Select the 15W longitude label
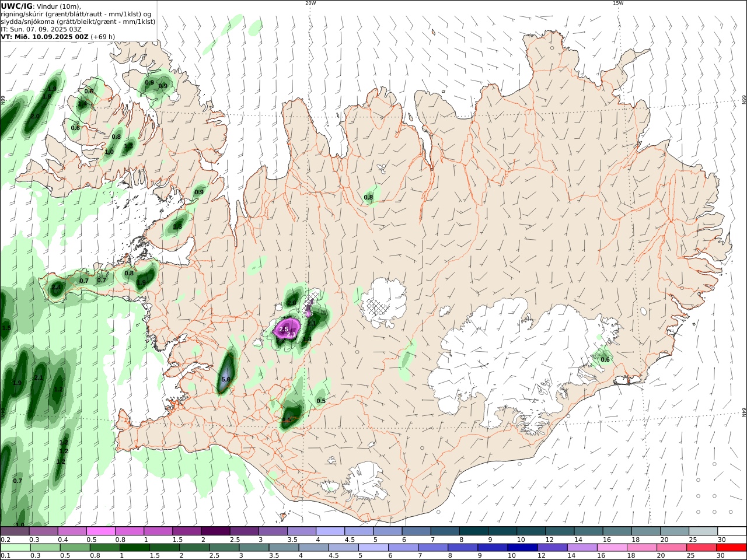Viewport: 747px width, 560px height. pos(618,3)
